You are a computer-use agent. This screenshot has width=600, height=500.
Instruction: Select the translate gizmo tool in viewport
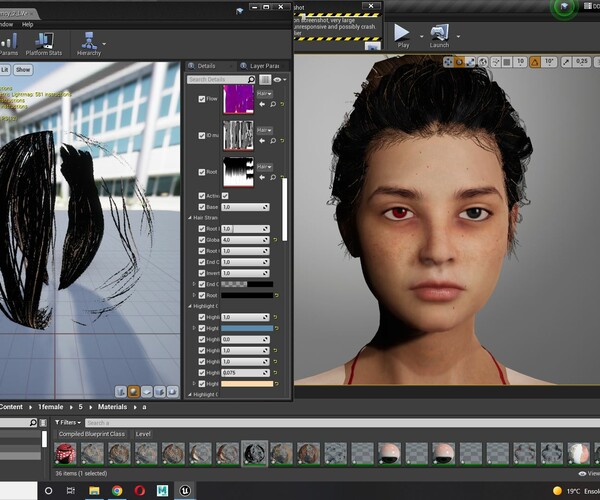(448, 62)
